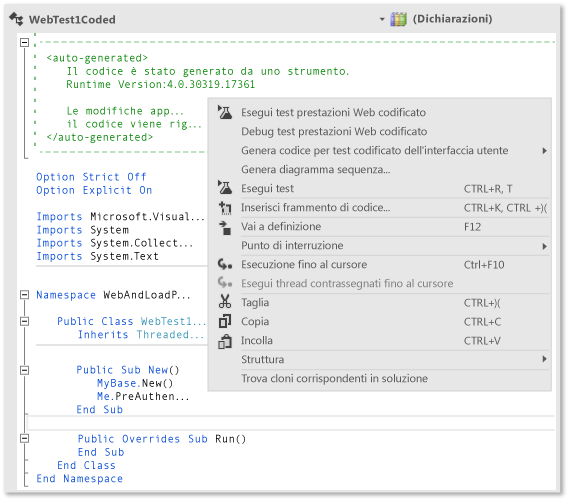This screenshot has height=501, width=569.
Task: Click the Esecuzione fino al cursore icon
Action: click(x=225, y=264)
